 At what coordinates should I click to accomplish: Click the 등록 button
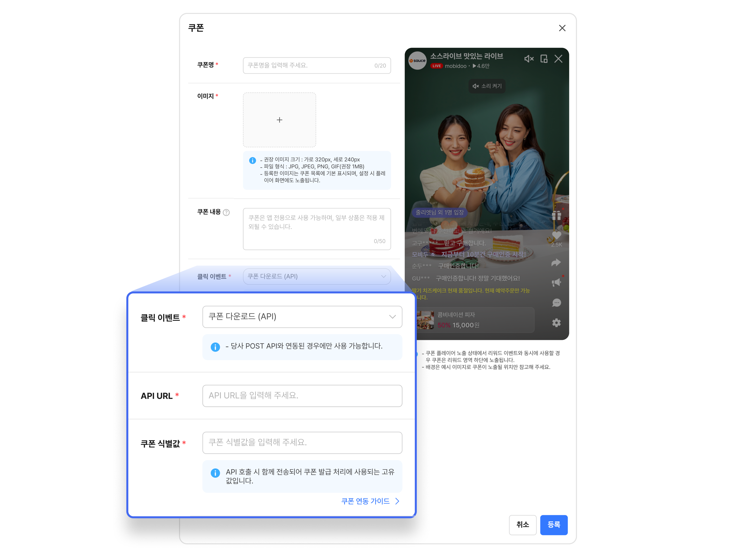coord(554,525)
